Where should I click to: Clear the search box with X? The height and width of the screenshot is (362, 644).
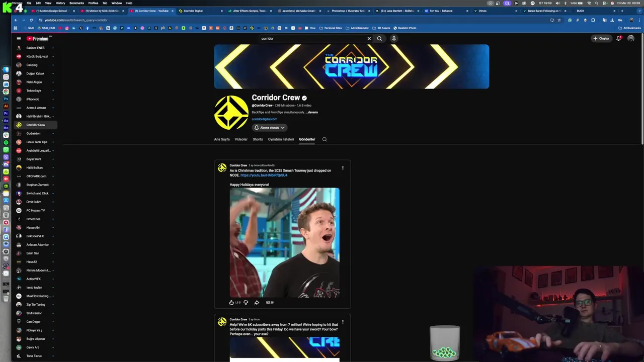[x=369, y=38]
